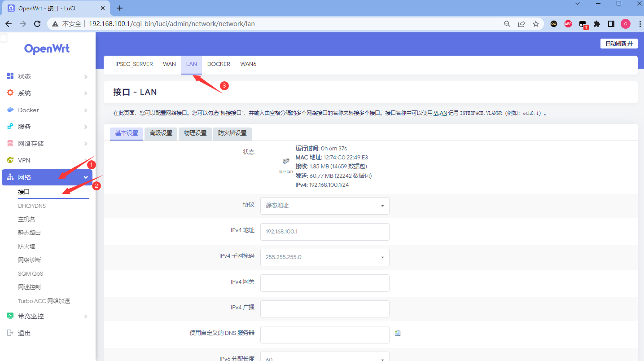The width and height of the screenshot is (644, 361).
Task: Click the custom DNS 服务器 input field
Action: [x=325, y=335]
